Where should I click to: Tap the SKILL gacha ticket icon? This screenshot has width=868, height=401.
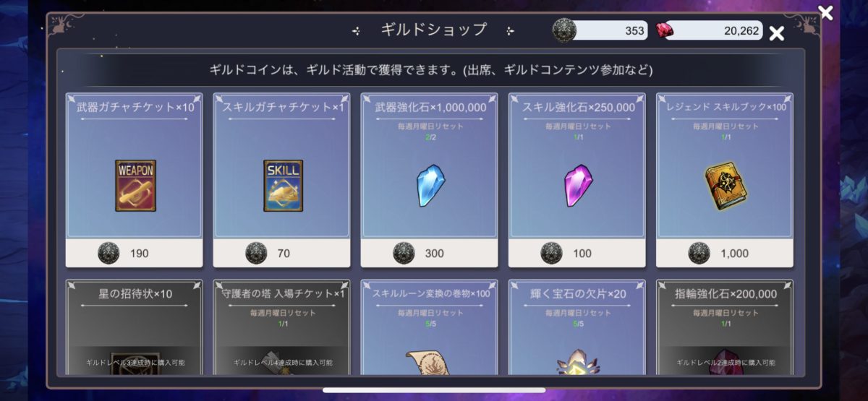(283, 186)
